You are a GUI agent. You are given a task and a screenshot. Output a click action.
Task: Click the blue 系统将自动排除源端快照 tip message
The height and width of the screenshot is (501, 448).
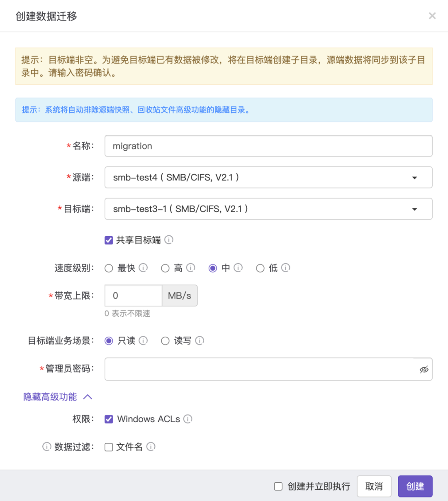tap(224, 110)
